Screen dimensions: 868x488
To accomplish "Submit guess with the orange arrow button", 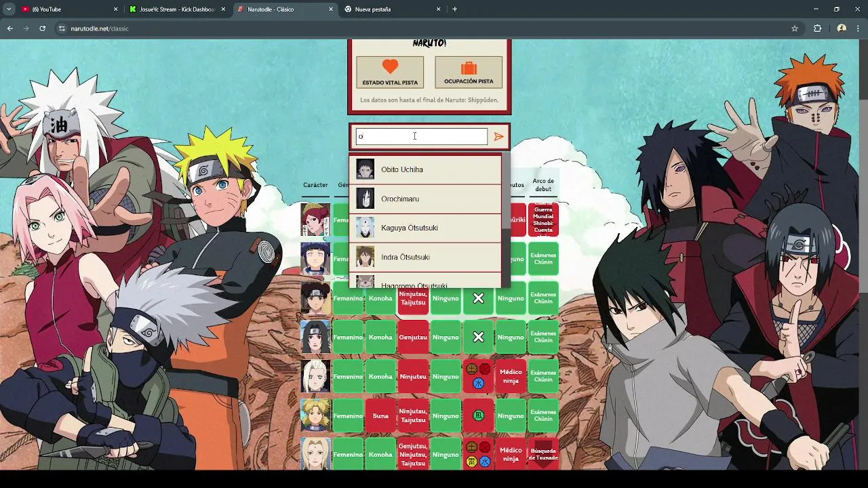I will [x=498, y=136].
